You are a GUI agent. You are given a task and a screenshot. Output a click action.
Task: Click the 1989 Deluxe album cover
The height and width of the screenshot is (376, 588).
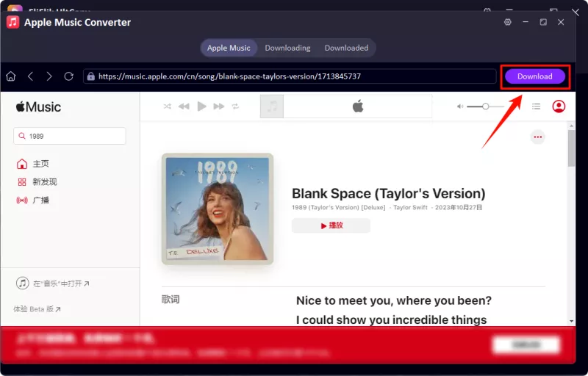pos(218,209)
